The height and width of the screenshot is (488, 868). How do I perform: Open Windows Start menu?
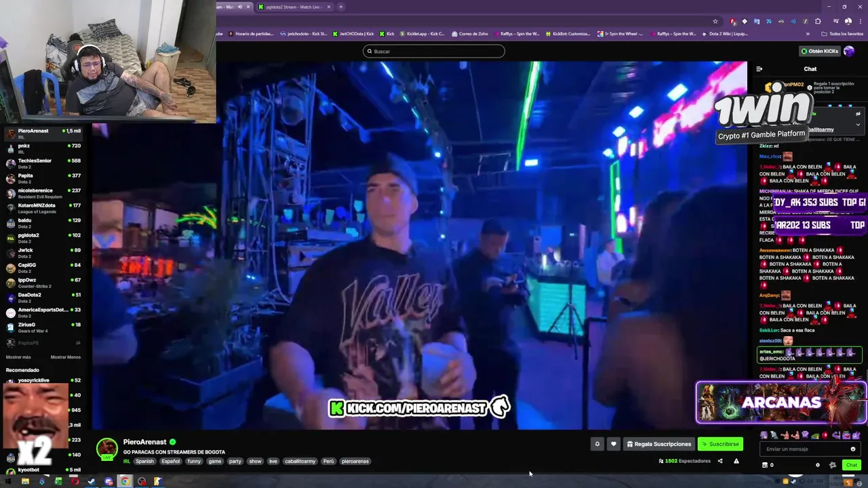(8, 481)
